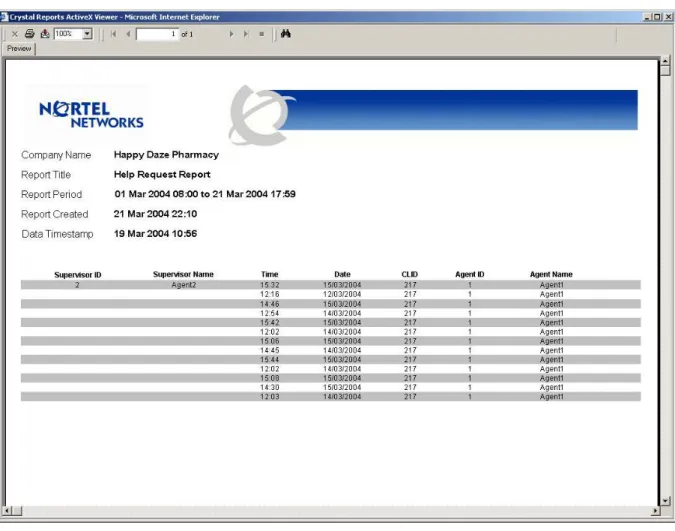The height and width of the screenshot is (531, 675).
Task: Click the 15:08 time cell
Action: 269,378
